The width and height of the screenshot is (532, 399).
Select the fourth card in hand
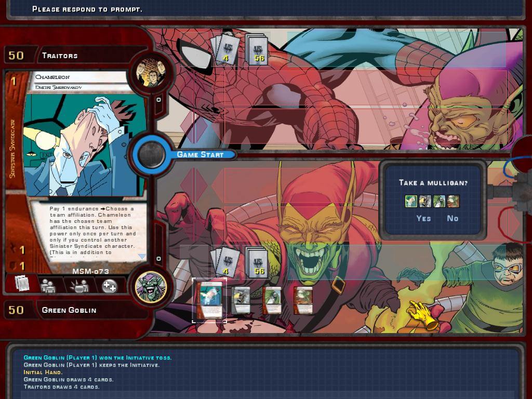(x=303, y=300)
